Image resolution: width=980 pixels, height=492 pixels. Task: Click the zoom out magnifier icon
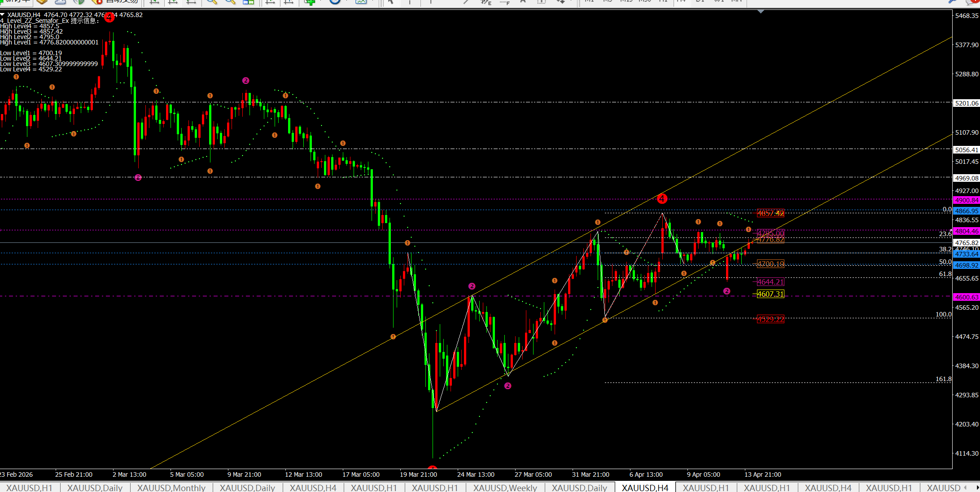[x=230, y=2]
